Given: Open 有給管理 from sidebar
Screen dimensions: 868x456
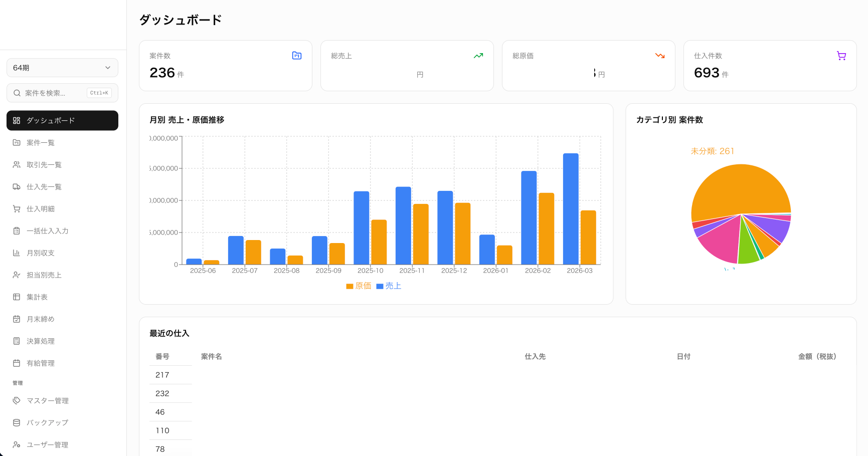Looking at the screenshot, I should [62, 363].
